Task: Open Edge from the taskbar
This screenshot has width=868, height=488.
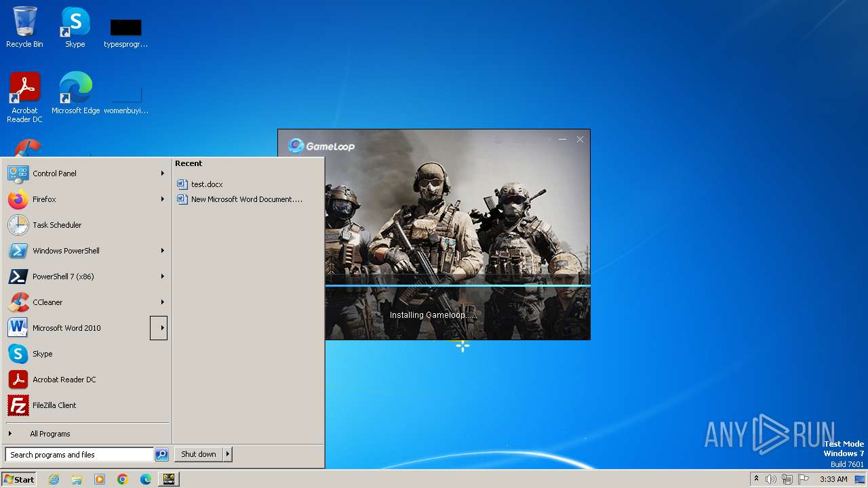Action: click(x=146, y=479)
